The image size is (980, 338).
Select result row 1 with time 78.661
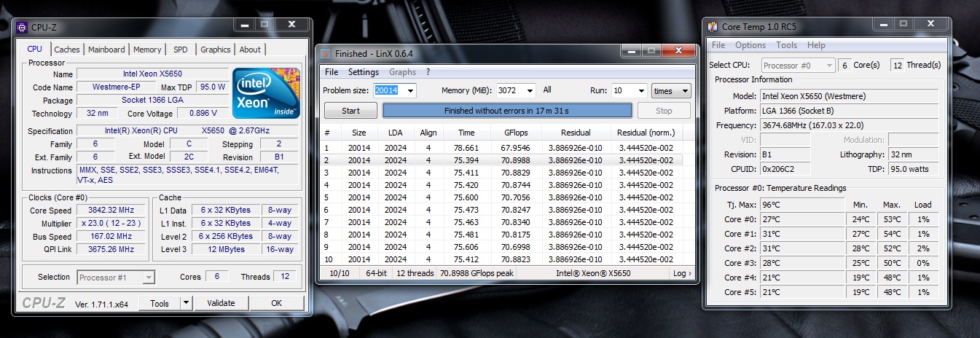(503, 147)
